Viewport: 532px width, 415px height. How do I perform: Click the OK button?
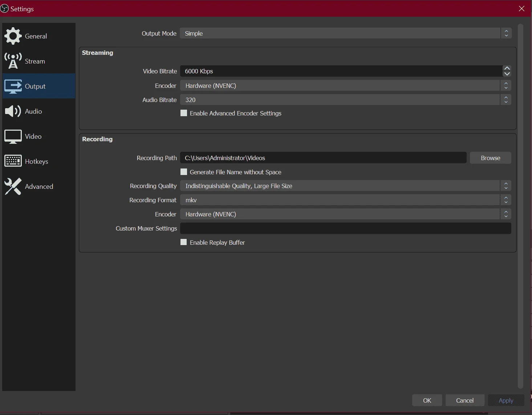[427, 400]
